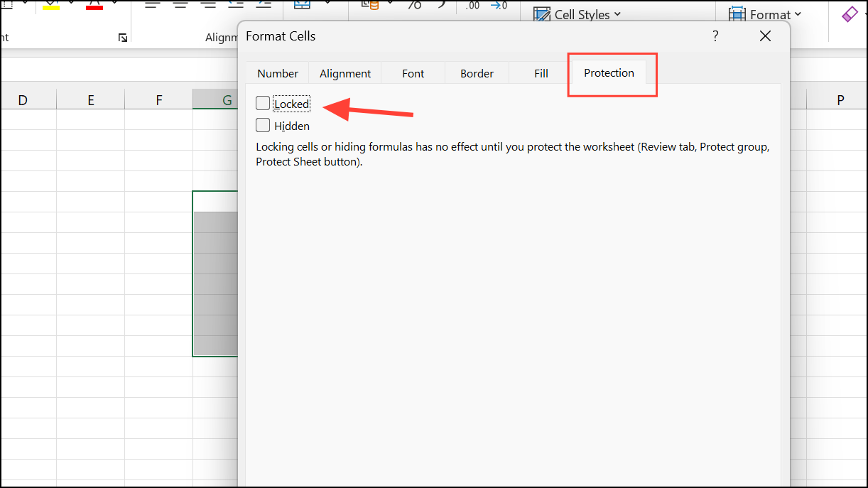Enable the Locked checkbox
Viewport: 868px width, 488px height.
click(x=263, y=103)
